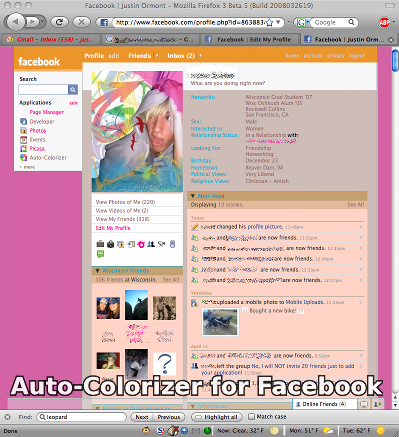Collapse the Mini-Feed section
Viewport: 399px width, 437px height.
tap(193, 196)
